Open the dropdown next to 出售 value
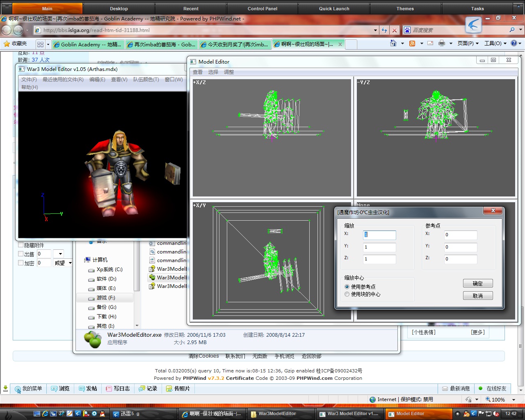Viewport: 525px width, 420px height. 61,254
